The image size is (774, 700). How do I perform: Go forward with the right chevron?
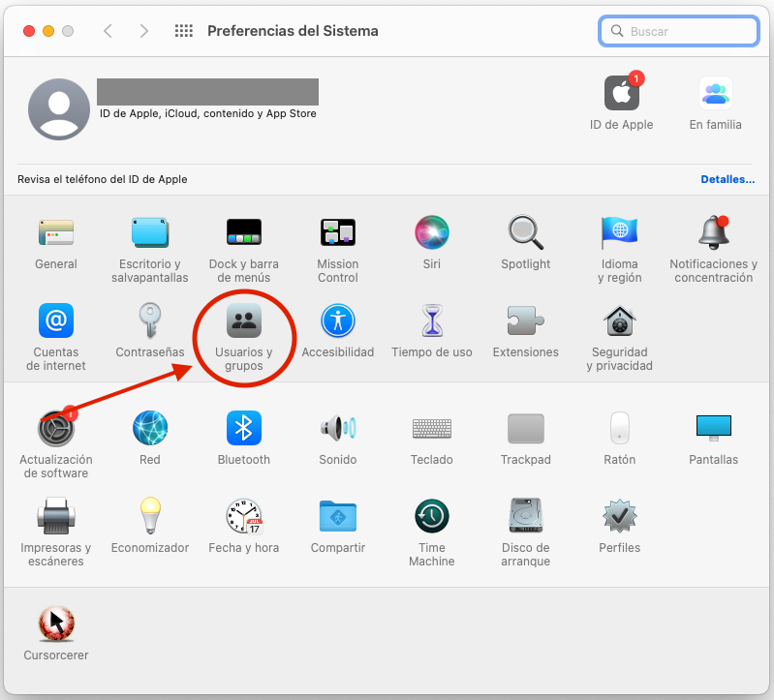click(143, 31)
